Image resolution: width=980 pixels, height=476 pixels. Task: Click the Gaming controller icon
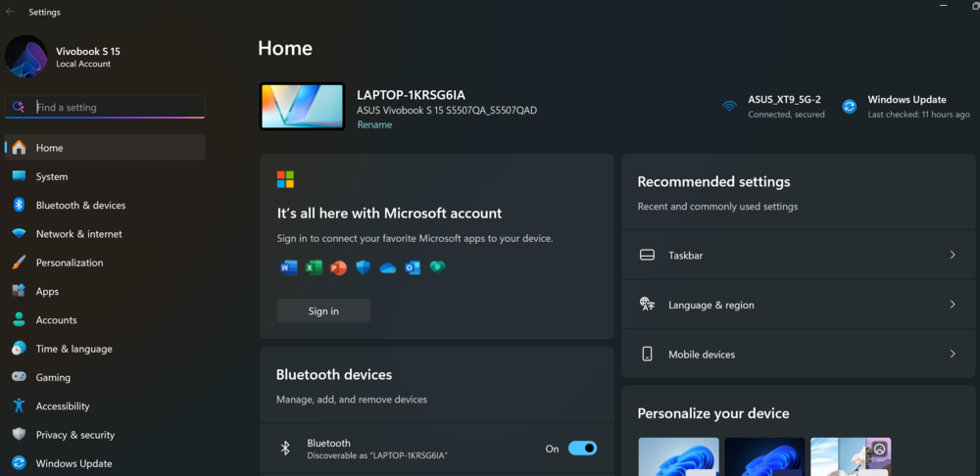(x=20, y=377)
